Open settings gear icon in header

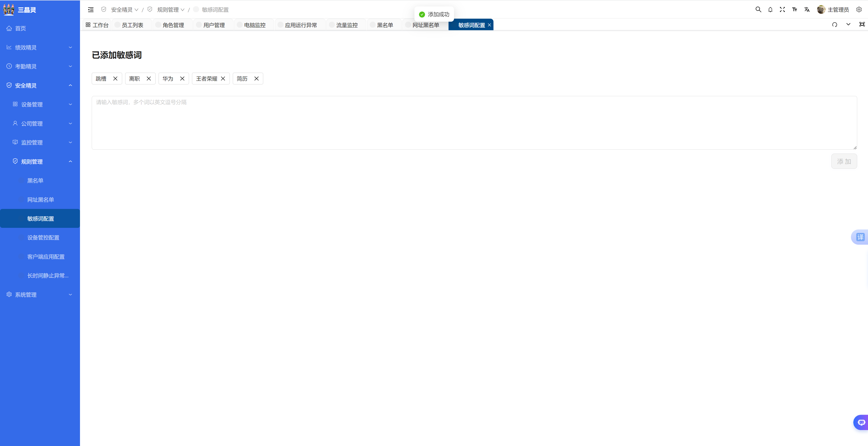(x=859, y=10)
